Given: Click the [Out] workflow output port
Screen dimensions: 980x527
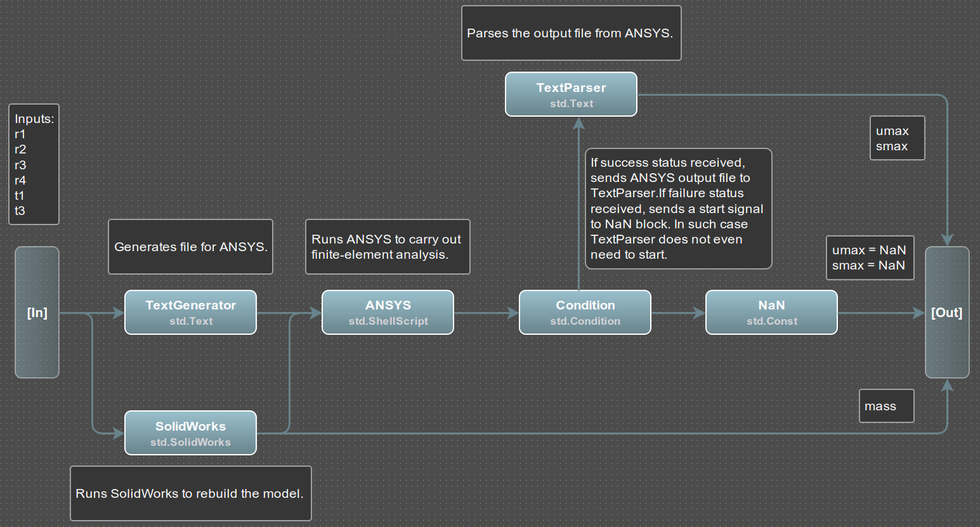Looking at the screenshot, I should [x=947, y=312].
